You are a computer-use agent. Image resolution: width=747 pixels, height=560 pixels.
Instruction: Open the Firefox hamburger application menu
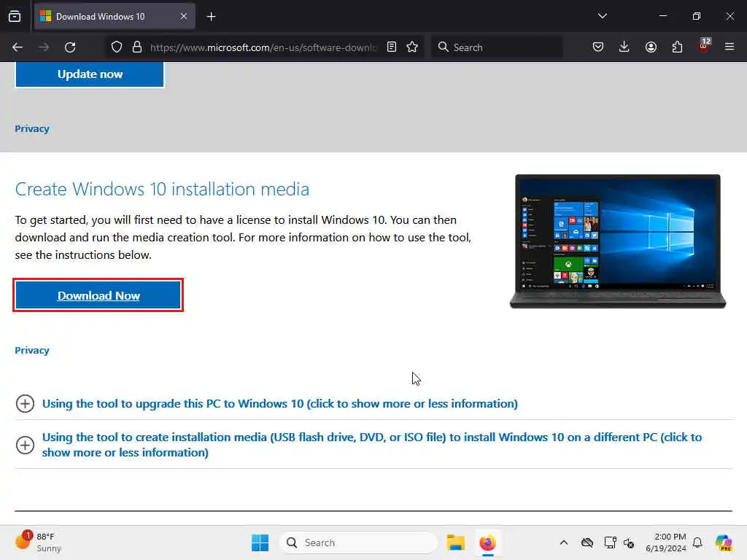pos(729,47)
